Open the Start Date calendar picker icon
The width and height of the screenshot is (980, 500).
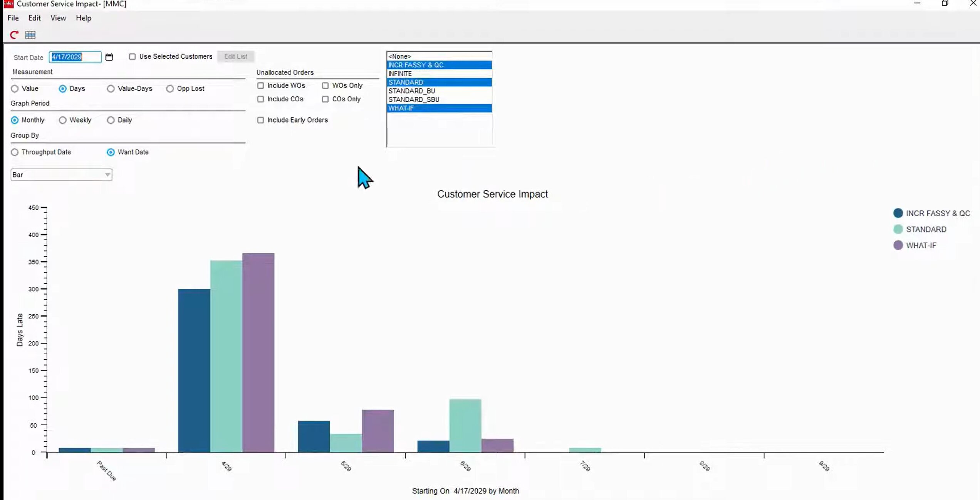coord(109,57)
